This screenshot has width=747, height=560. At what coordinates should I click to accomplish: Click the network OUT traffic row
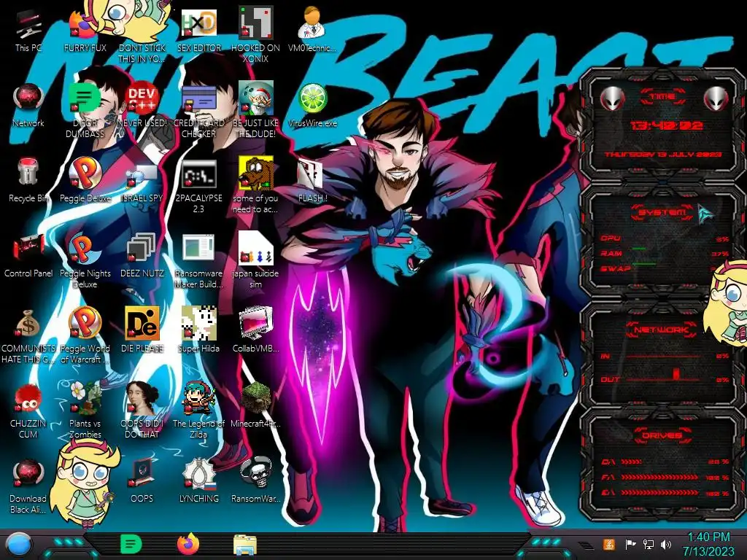coord(665,378)
